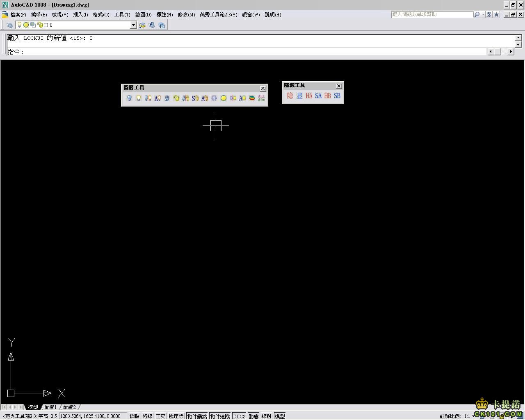The image size is (525, 420).
Task: Click the 'A' bulb icon in 圖層工具
Action: (x=157, y=98)
